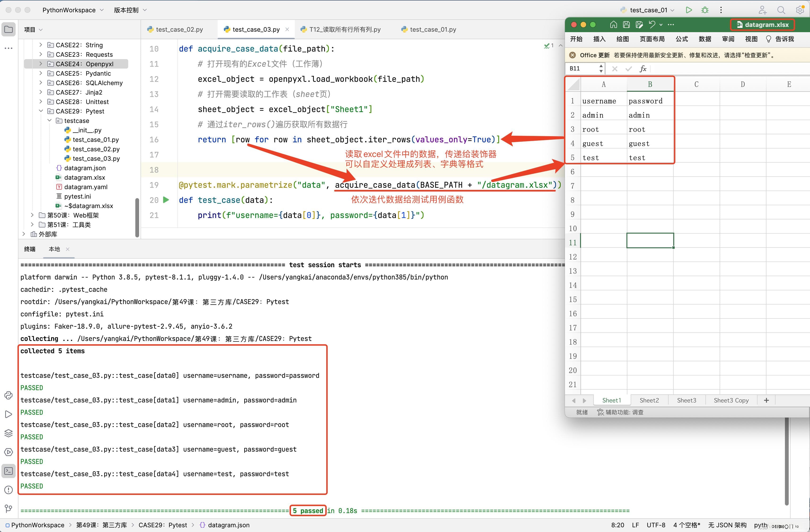Click the Excel more options ellipsis icon

[x=671, y=25]
